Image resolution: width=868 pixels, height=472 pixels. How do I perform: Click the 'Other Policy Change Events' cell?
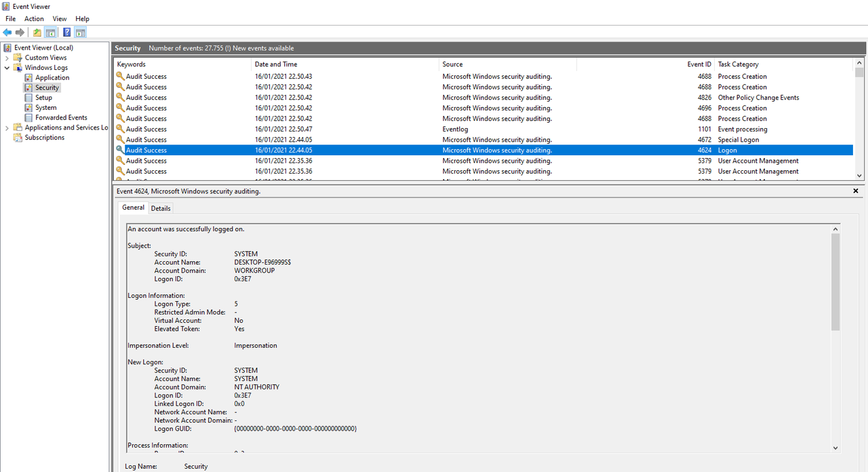click(758, 98)
